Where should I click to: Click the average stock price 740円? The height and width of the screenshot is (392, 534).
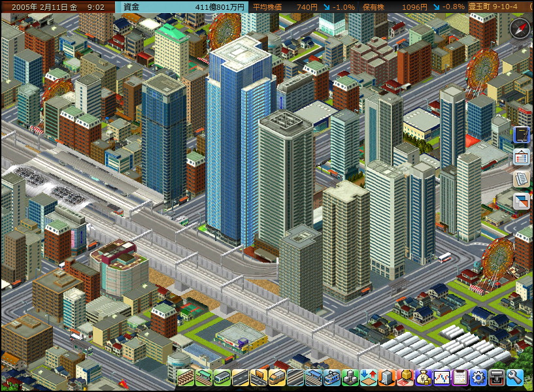(307, 7)
